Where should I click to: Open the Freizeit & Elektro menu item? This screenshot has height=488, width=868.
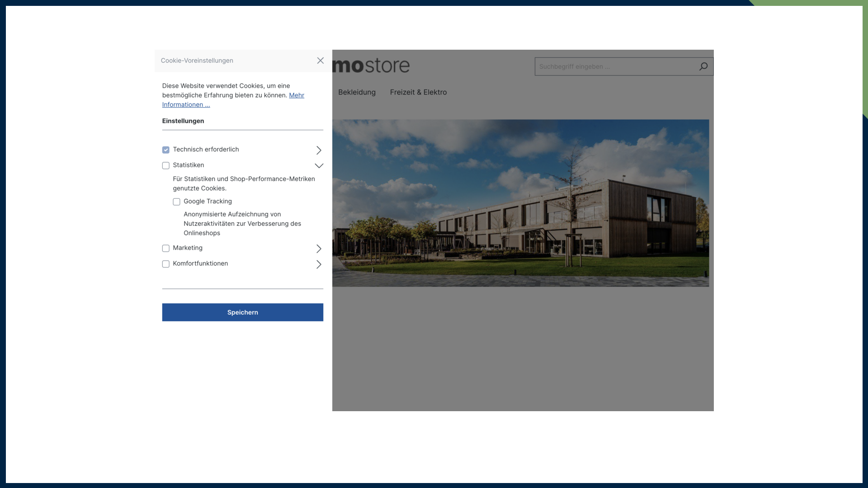pos(418,92)
